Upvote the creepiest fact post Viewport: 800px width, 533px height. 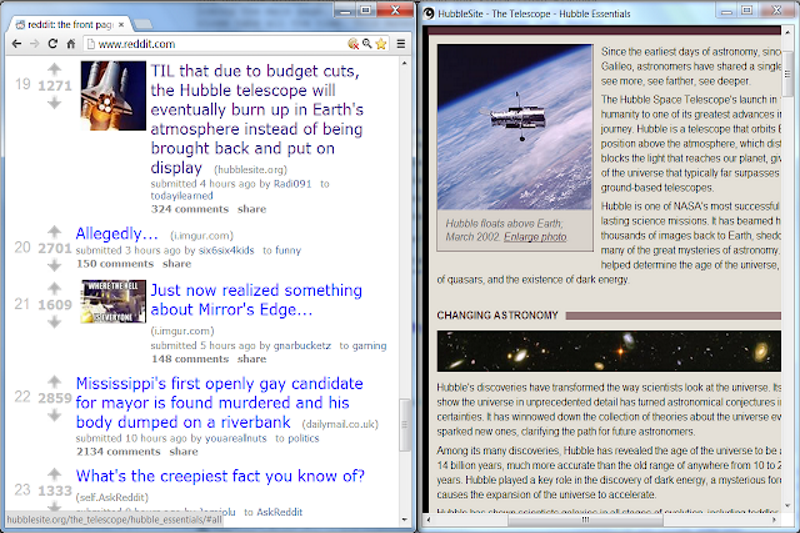click(x=54, y=473)
